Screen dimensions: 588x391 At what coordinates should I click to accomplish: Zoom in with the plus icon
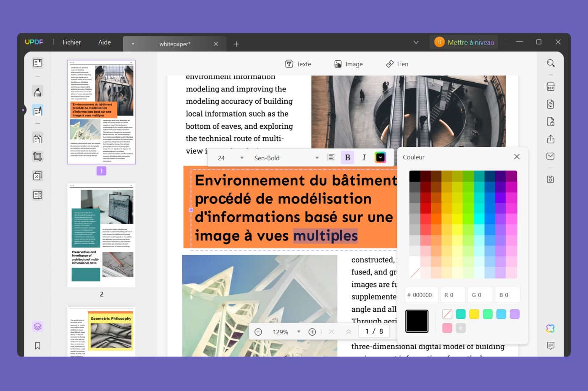312,332
